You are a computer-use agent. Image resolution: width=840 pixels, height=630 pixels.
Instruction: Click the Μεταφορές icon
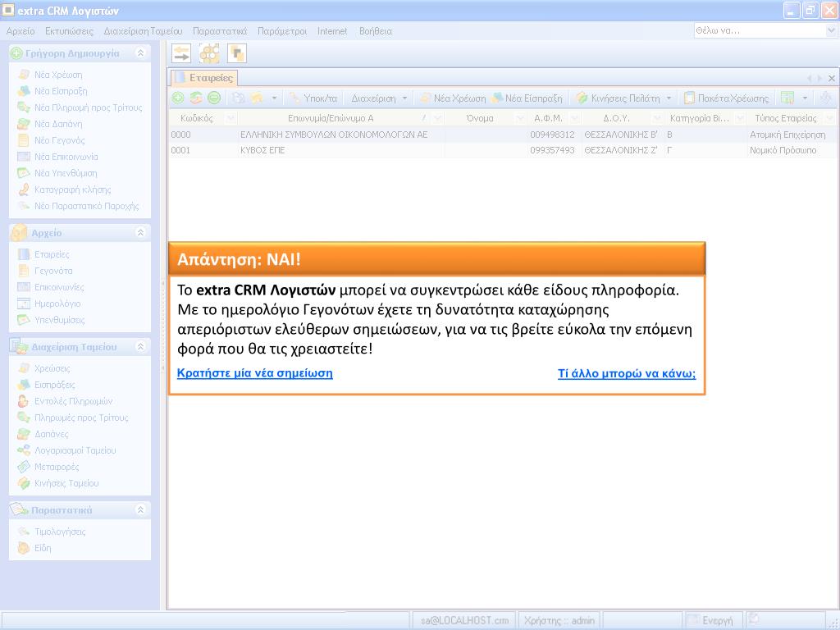24,467
